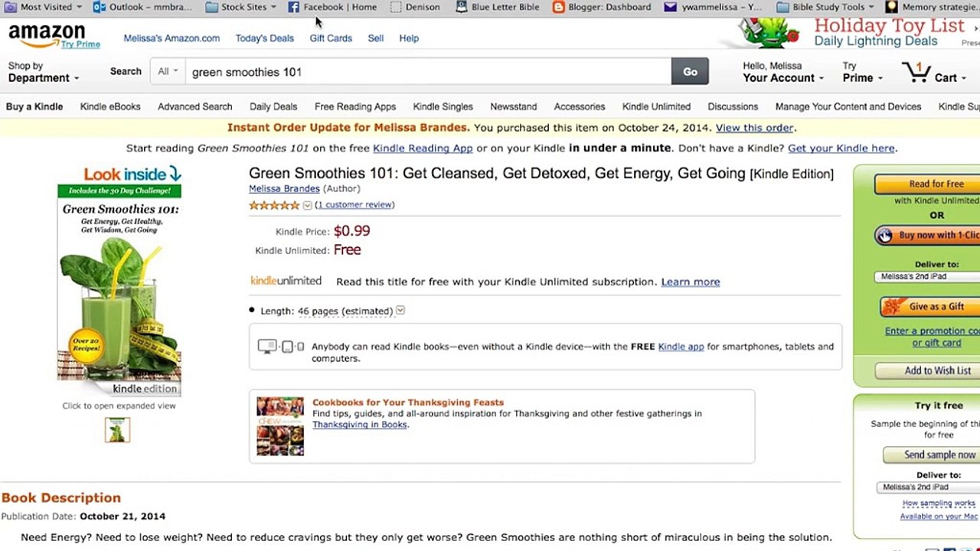
Task: Open Daily Deals in the nav bar
Action: (273, 106)
